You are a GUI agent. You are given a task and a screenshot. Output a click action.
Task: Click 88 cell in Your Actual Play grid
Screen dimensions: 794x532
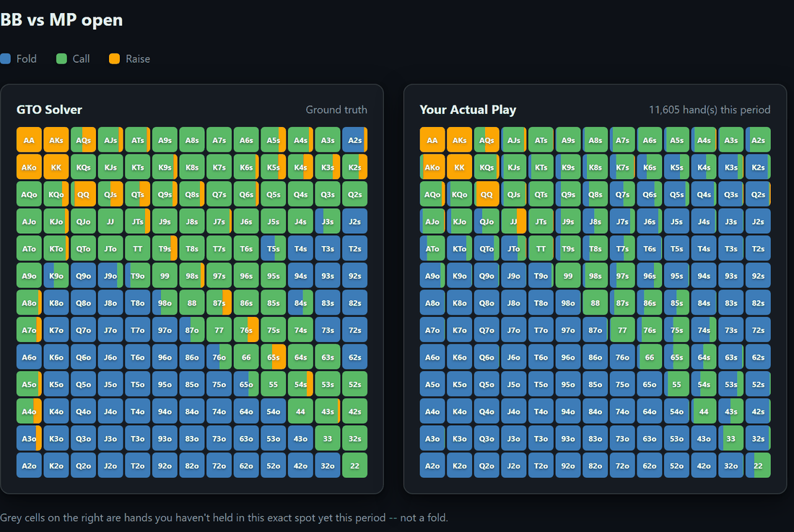coord(595,302)
